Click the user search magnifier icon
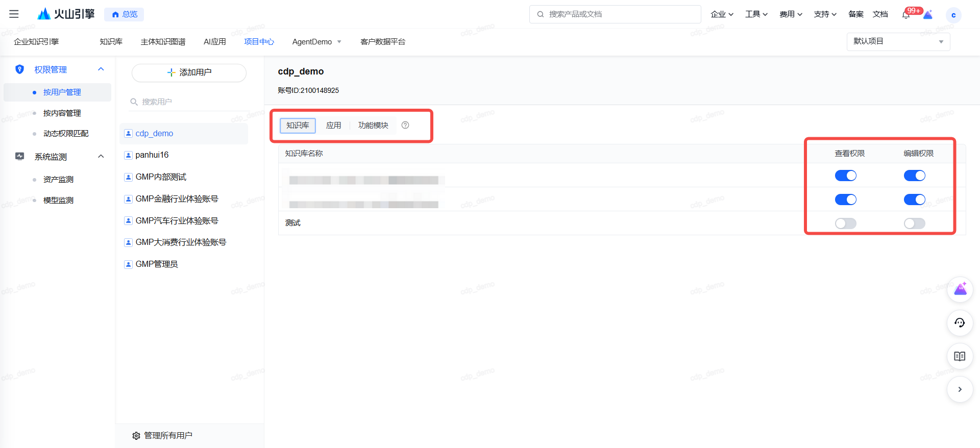 point(134,102)
